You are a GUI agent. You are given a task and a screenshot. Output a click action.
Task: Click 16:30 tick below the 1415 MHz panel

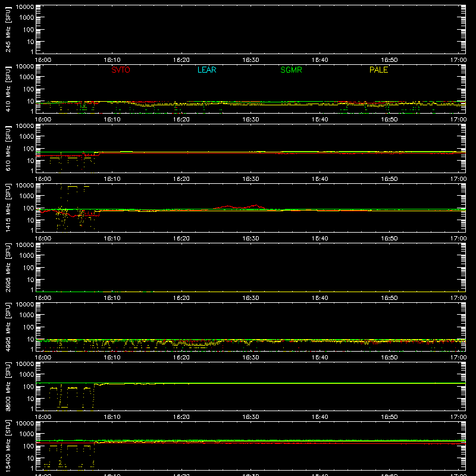(250, 239)
